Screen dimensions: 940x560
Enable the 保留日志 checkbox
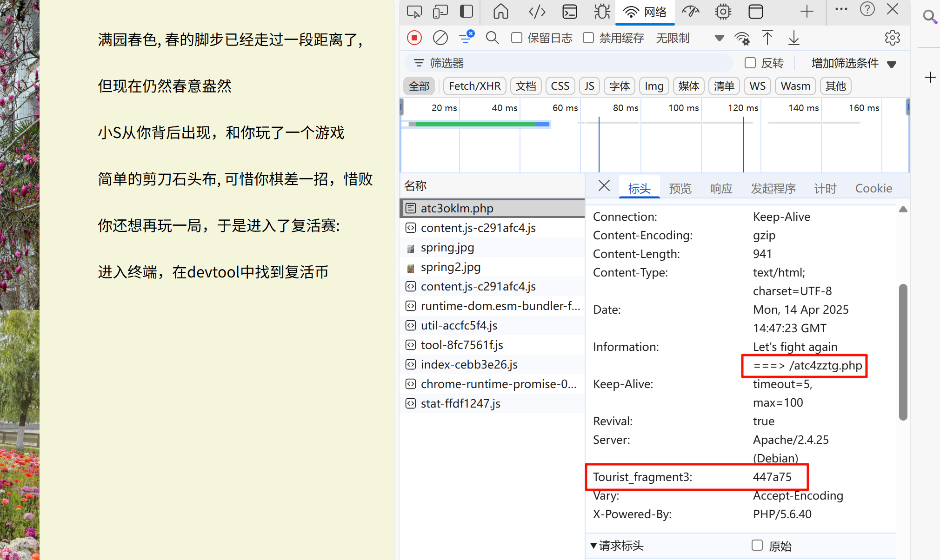[x=517, y=38]
